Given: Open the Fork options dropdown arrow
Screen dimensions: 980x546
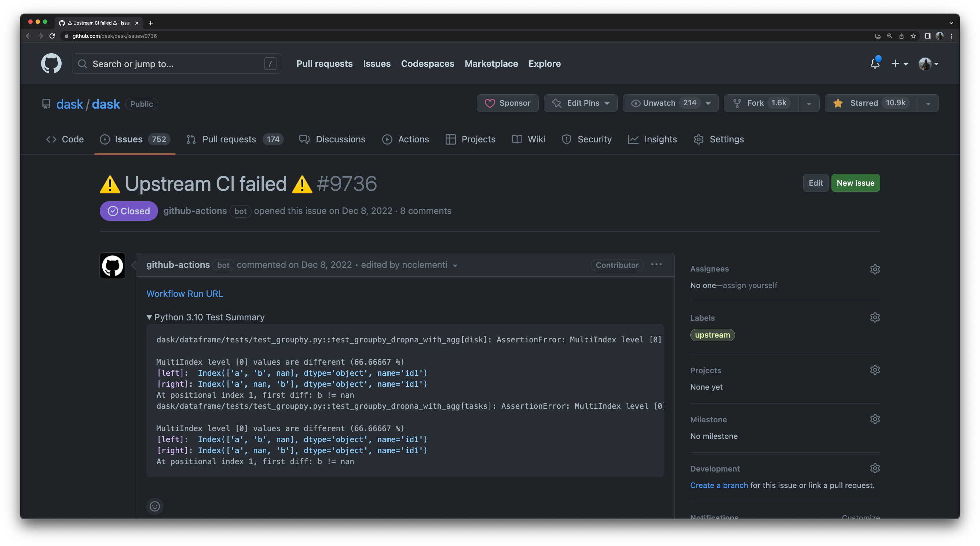Looking at the screenshot, I should click(809, 103).
